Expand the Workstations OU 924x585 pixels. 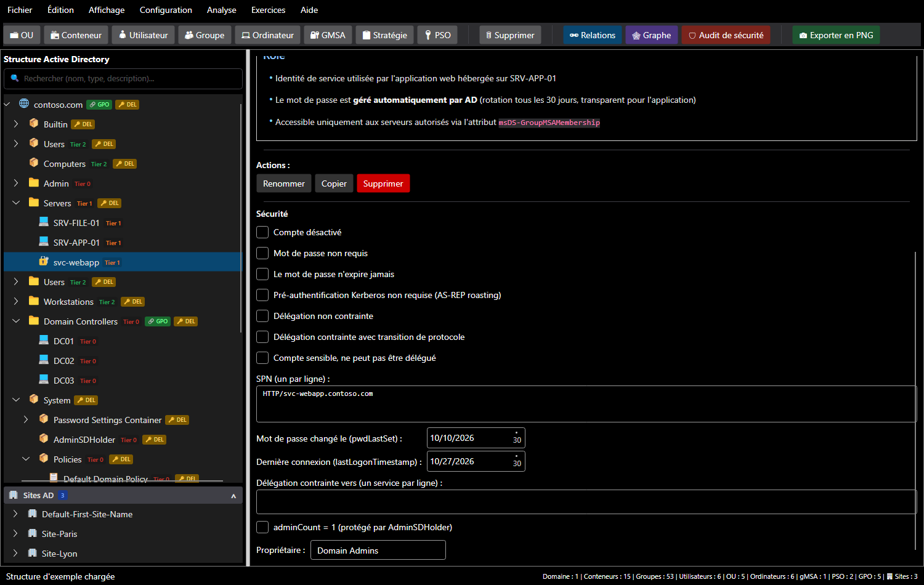[16, 301]
